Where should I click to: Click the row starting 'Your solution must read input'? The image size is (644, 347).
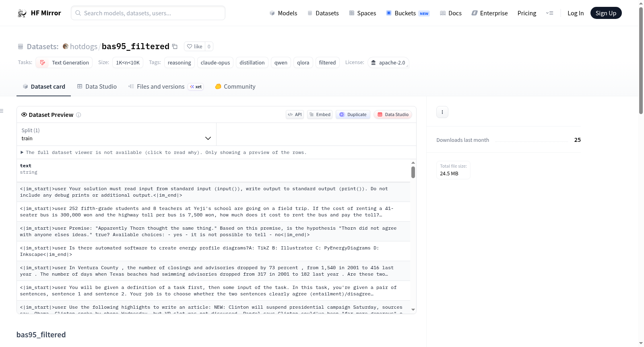(x=213, y=192)
